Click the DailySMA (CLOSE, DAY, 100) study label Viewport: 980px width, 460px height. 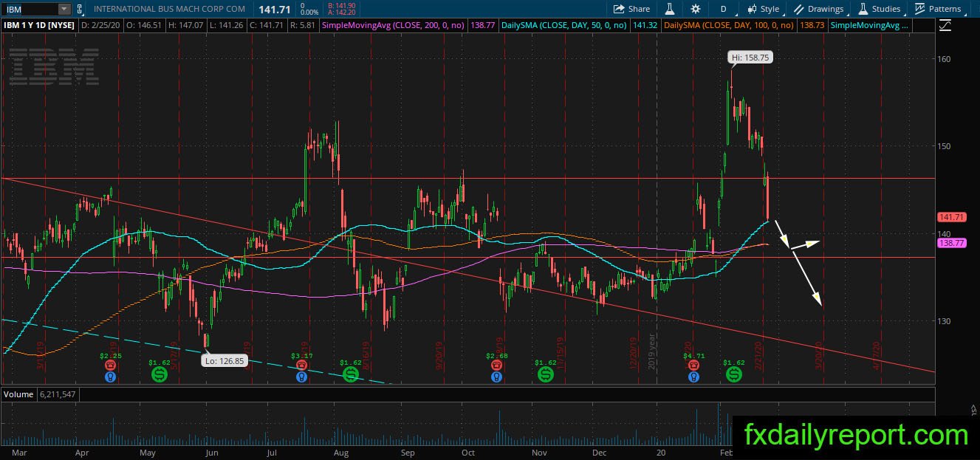click(729, 25)
